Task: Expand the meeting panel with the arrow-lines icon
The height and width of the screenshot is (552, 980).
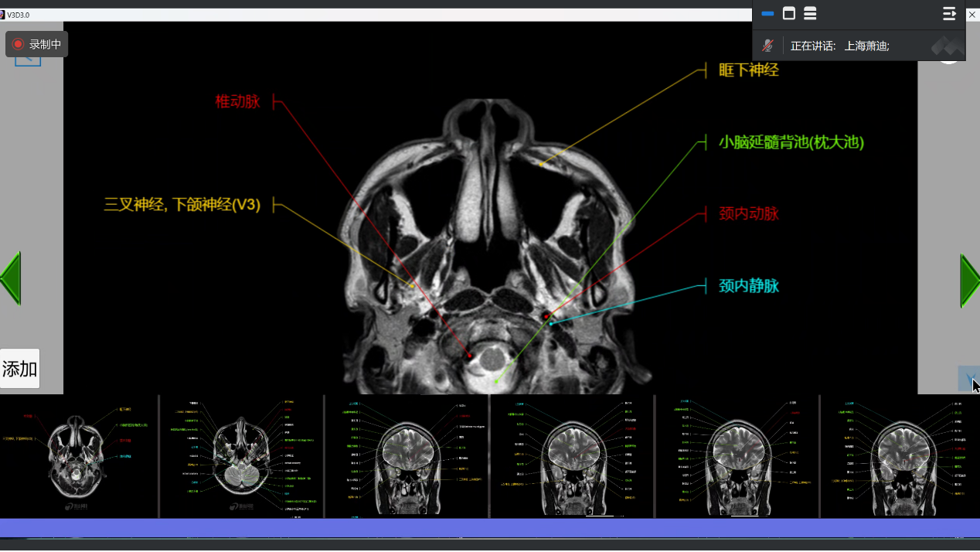Action: click(x=949, y=14)
